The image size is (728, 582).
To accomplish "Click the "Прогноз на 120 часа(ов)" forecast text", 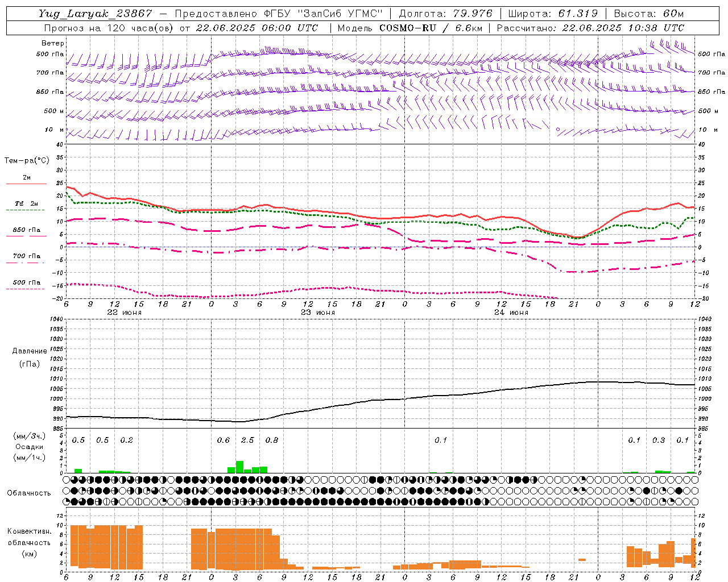I will [x=109, y=28].
